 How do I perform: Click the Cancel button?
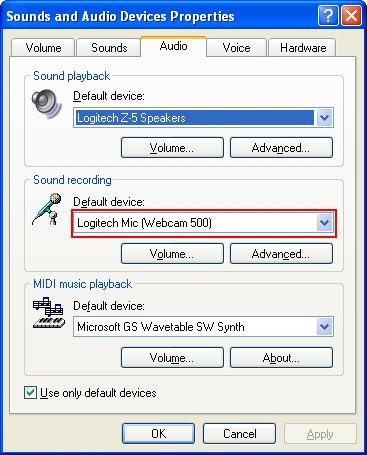(x=239, y=434)
